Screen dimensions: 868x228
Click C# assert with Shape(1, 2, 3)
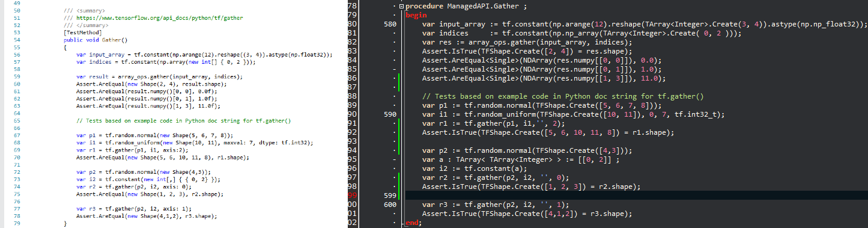coord(149,194)
